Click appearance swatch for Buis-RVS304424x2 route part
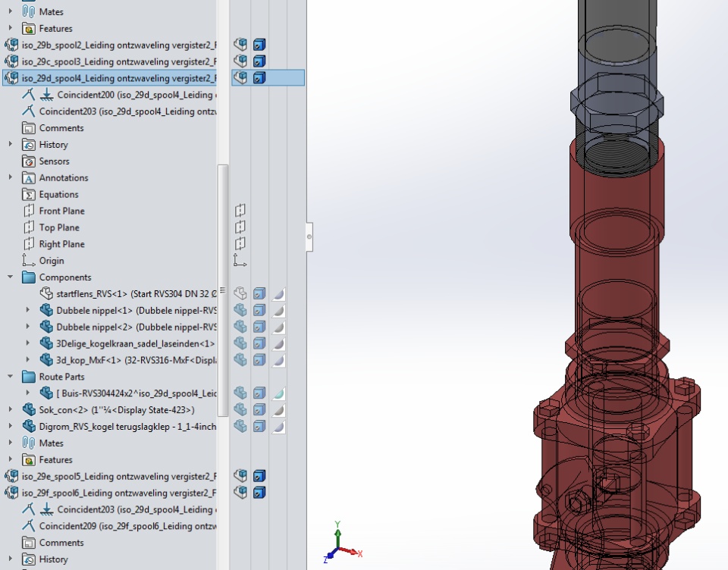The image size is (728, 570). coord(278,393)
